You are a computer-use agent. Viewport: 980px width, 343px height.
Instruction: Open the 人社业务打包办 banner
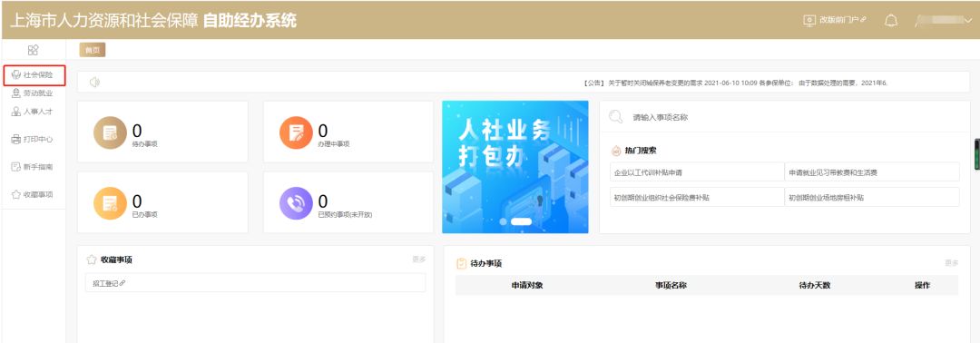515,167
